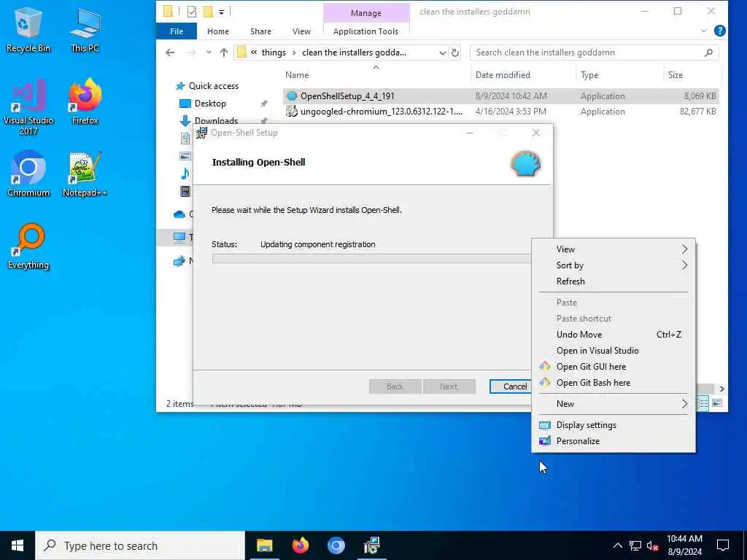The image size is (747, 560).
Task: Click the installer progress bar
Action: [x=371, y=259]
